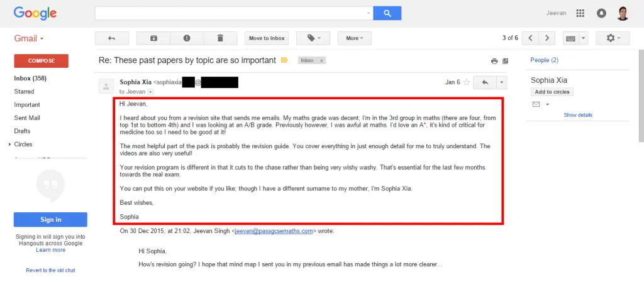Click the red COMPOSE button
Viewport: 644px width, 282px height.
point(41,61)
